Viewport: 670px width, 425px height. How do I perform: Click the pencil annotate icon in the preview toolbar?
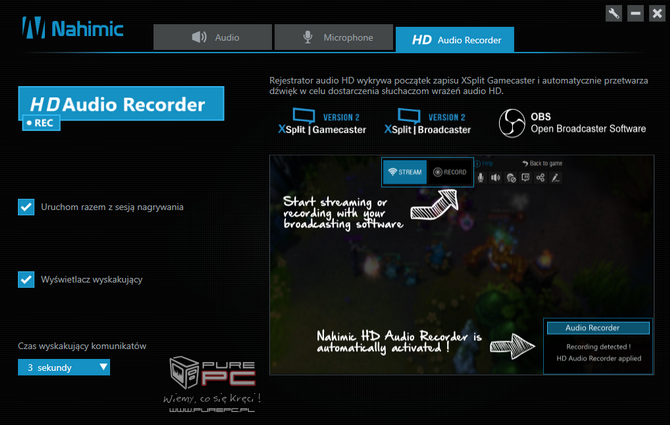[555, 178]
